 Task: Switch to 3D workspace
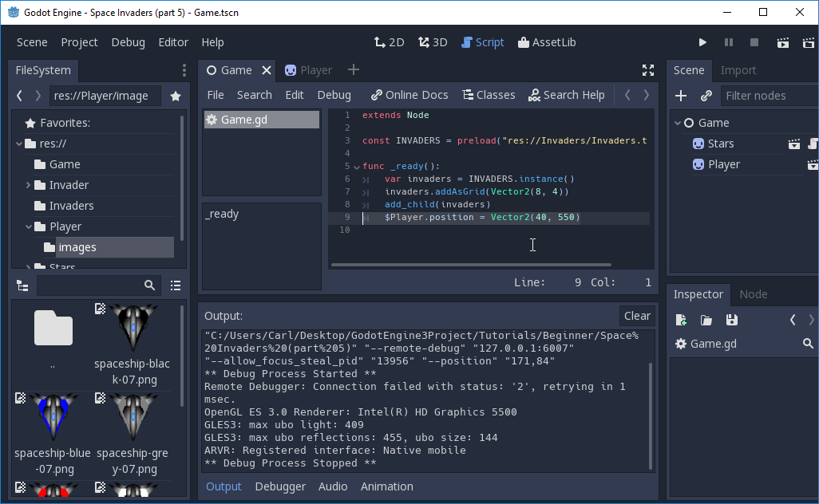(433, 42)
